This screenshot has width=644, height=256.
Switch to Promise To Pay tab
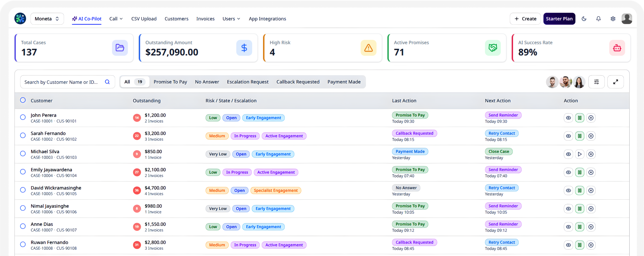point(170,82)
